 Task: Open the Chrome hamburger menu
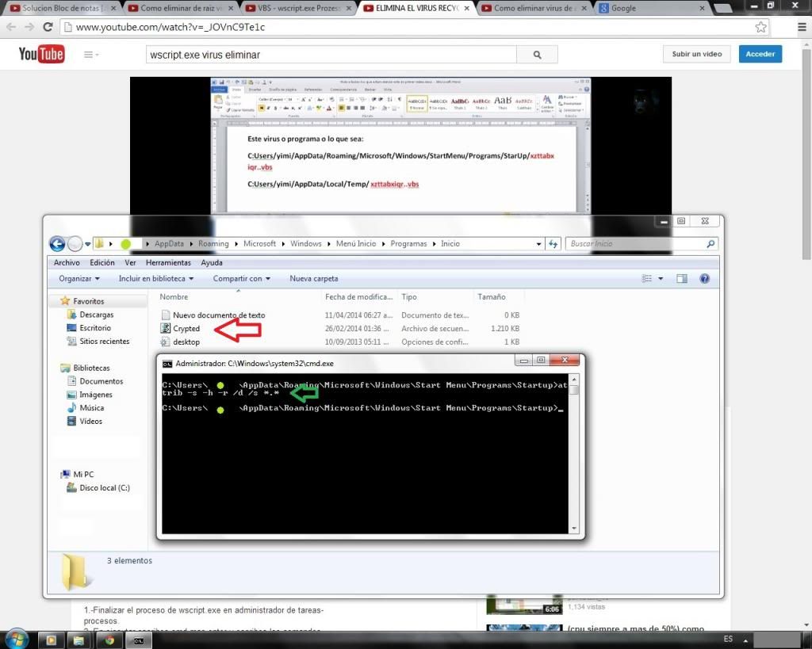(x=802, y=27)
